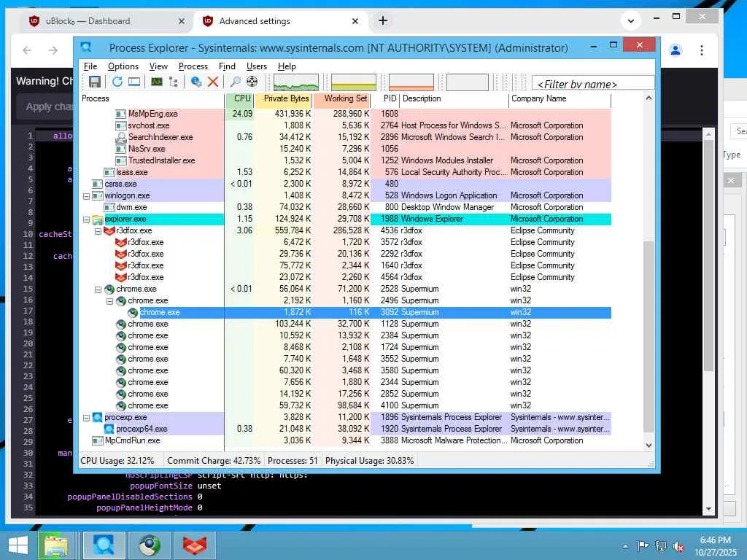The image size is (747, 560).
Task: Click the r3dfox.exe icon with PID 4536
Action: pyautogui.click(x=109, y=230)
